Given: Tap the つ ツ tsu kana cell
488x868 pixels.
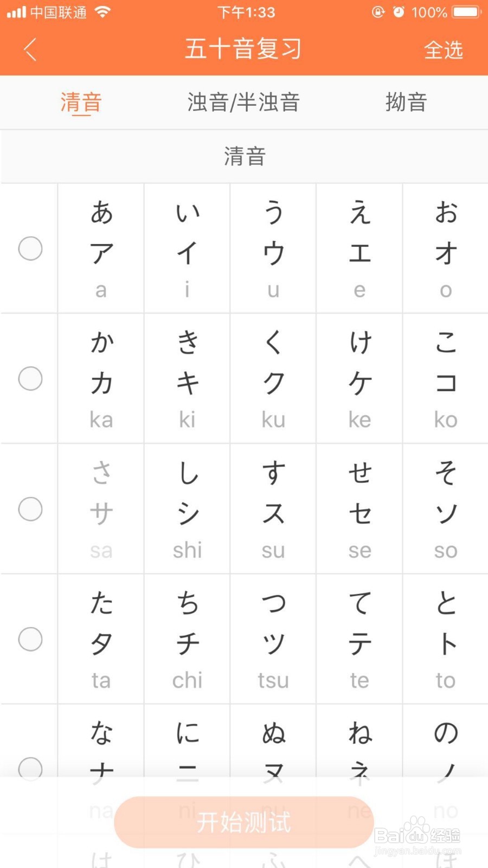Looking at the screenshot, I should [273, 639].
